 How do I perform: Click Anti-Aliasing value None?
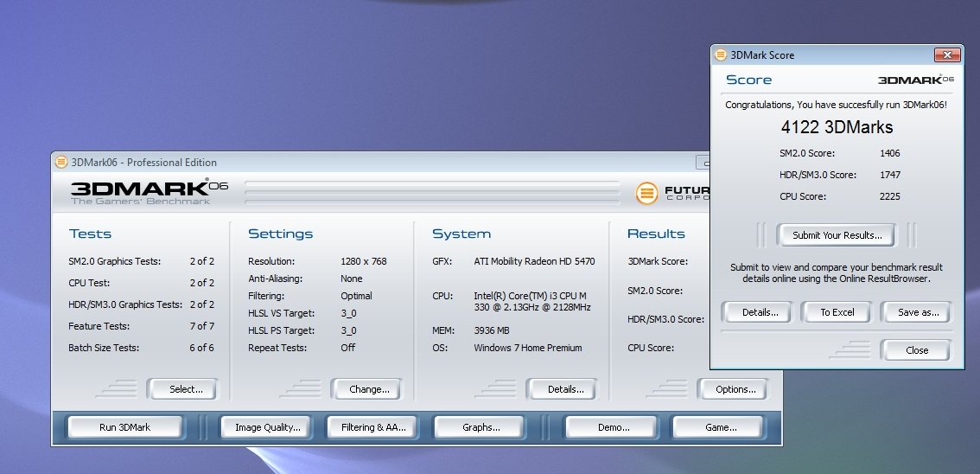click(351, 279)
